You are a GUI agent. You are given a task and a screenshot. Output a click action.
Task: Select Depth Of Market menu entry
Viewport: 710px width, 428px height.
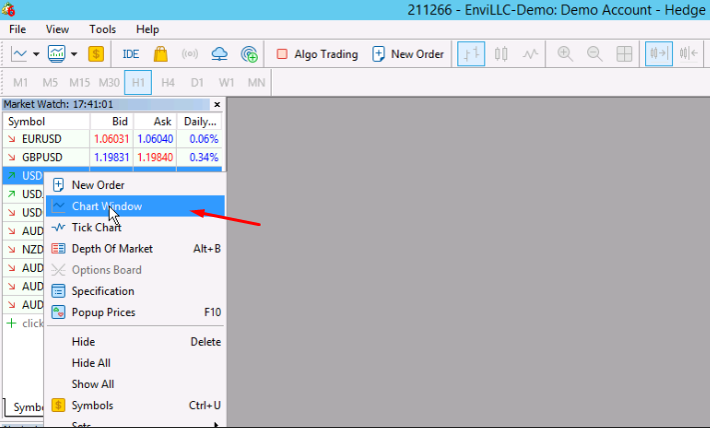coord(112,248)
